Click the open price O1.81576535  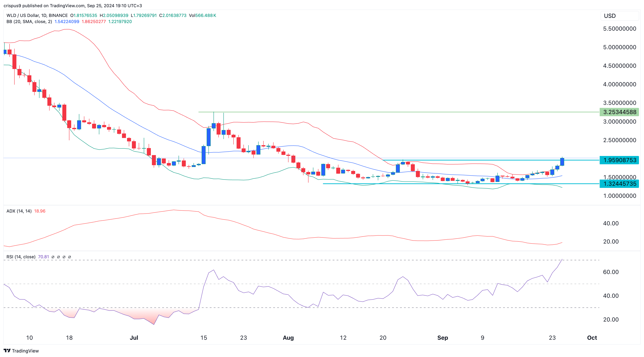(83, 15)
